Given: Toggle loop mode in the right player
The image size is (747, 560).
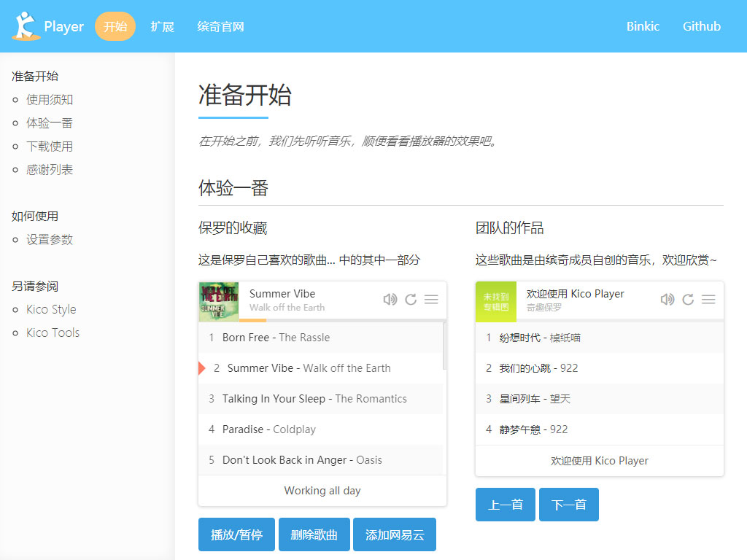Looking at the screenshot, I should click(688, 300).
